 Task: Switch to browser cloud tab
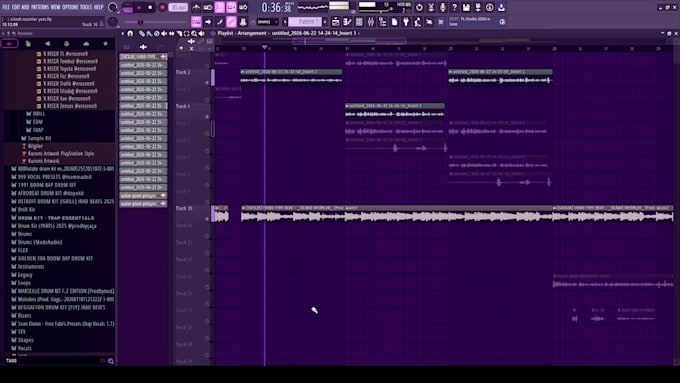coord(86,43)
